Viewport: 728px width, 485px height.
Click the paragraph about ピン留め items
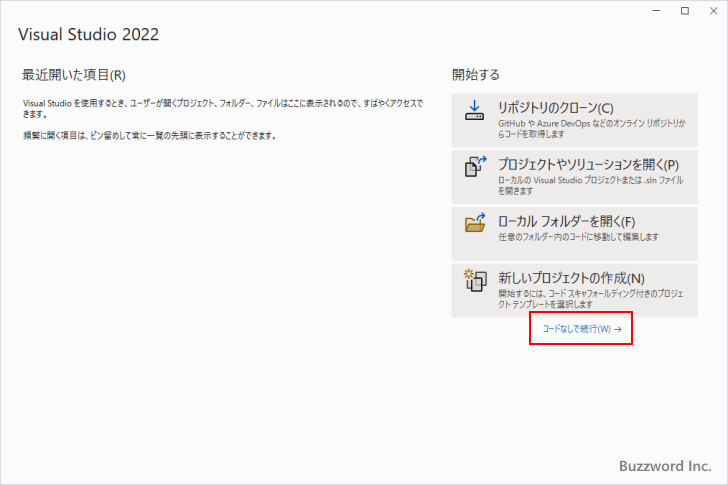[x=150, y=136]
